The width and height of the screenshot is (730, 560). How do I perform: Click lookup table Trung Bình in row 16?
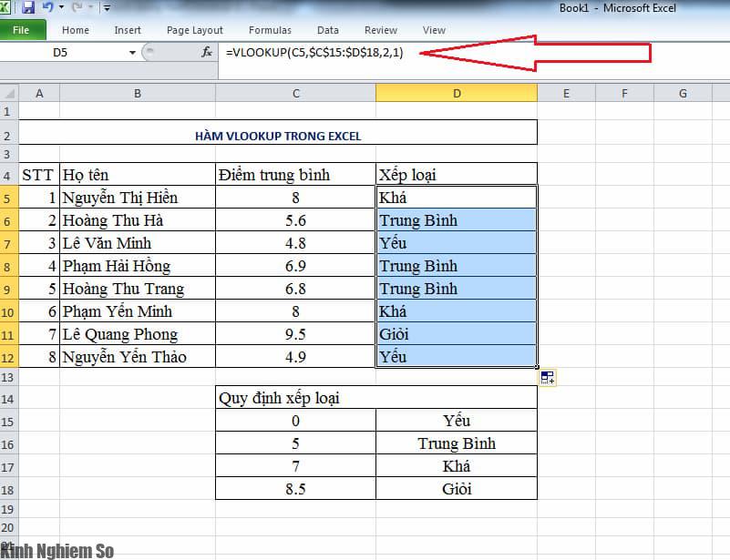(457, 443)
